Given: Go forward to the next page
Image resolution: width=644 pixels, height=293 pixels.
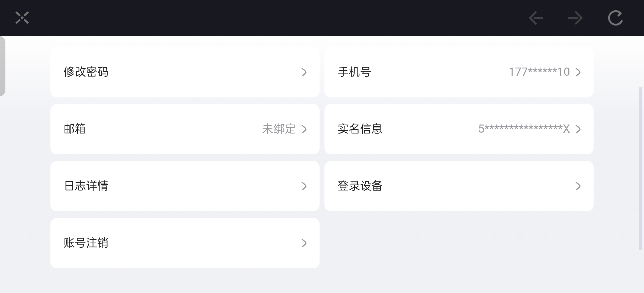Looking at the screenshot, I should click(575, 18).
